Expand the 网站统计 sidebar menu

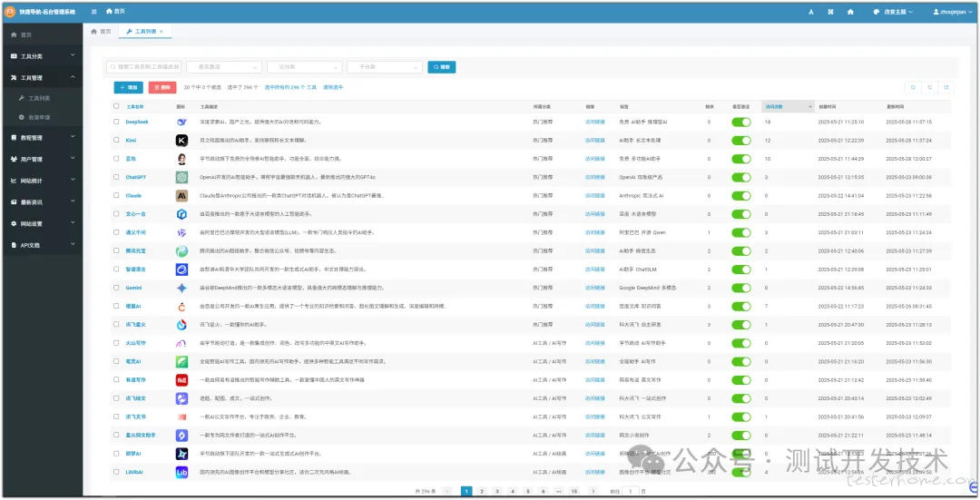tap(43, 181)
